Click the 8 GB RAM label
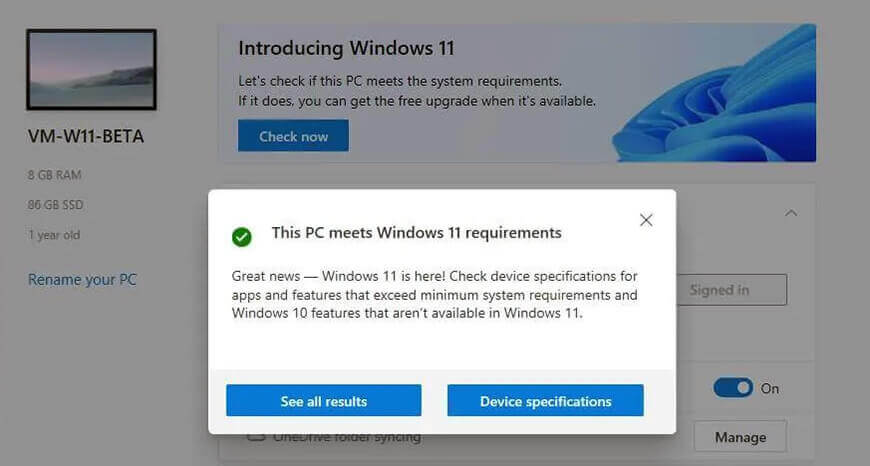The image size is (870, 466). click(54, 175)
